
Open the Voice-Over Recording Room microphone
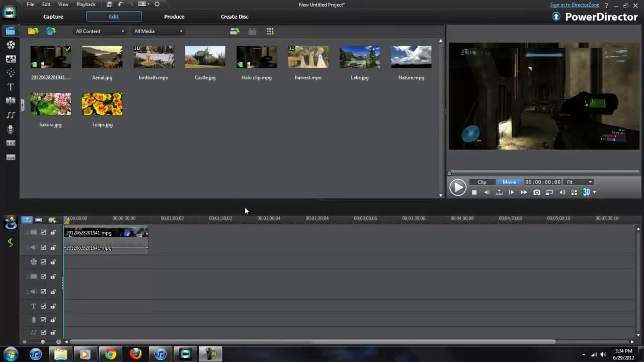[10, 129]
